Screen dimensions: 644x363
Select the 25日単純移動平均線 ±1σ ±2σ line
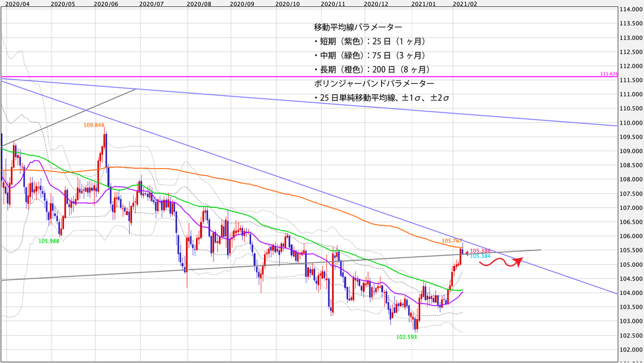382,98
